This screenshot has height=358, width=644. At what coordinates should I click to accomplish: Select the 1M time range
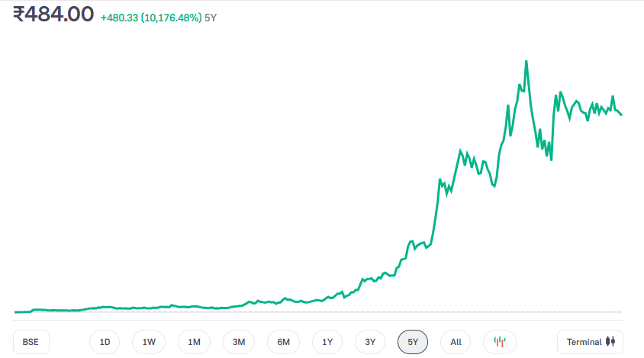(194, 342)
